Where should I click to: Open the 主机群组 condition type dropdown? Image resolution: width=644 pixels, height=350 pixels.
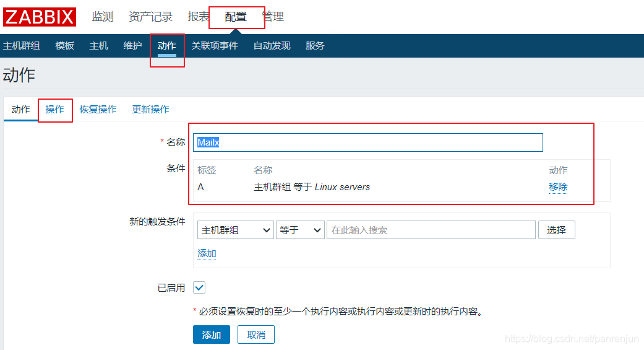(235, 230)
